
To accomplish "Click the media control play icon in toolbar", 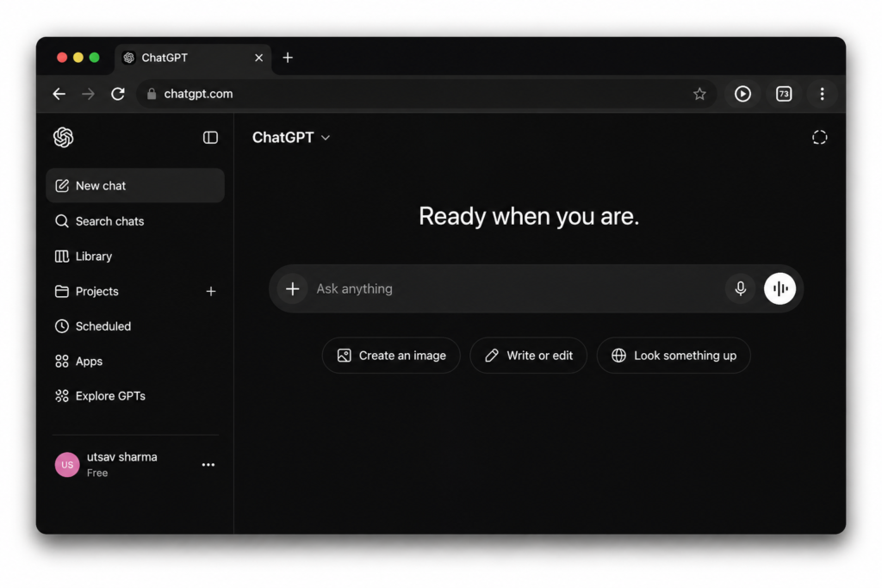I will [x=742, y=94].
